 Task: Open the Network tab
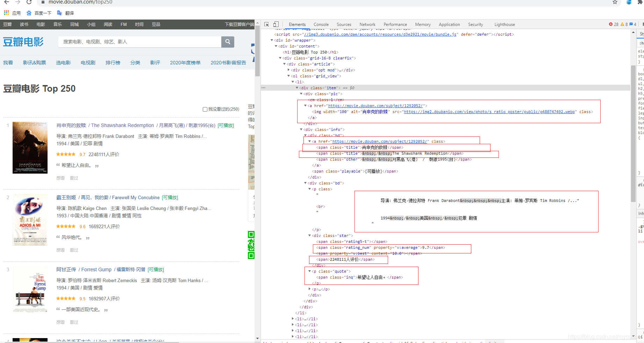367,24
